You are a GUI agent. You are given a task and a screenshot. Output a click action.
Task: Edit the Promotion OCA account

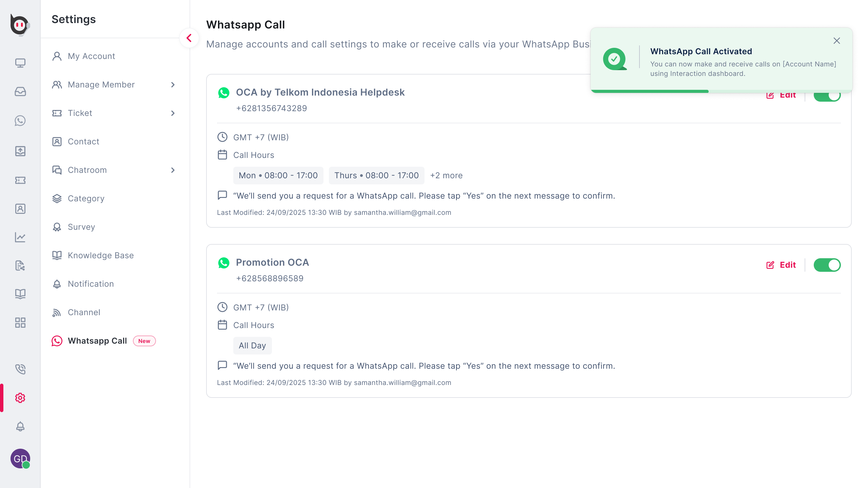pyautogui.click(x=781, y=265)
